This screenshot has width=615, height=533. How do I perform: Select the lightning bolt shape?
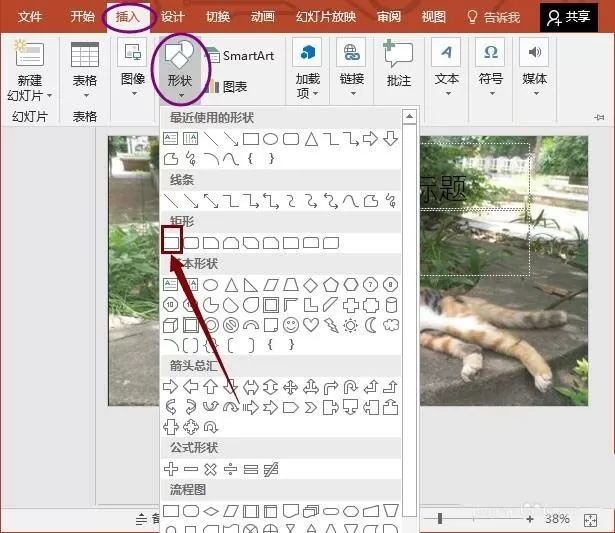[331, 325]
